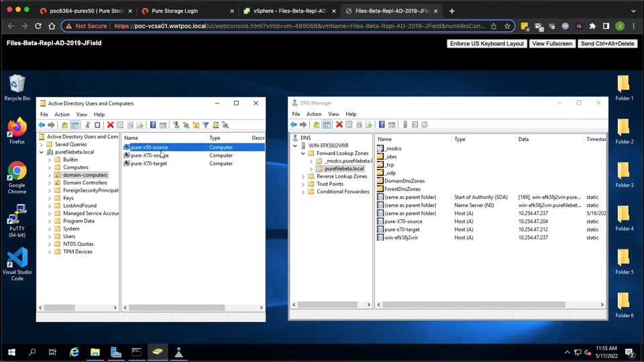644x362 pixels.
Task: Collapse purefilebeta.local domain in Active Directory tree
Action: (x=41, y=152)
